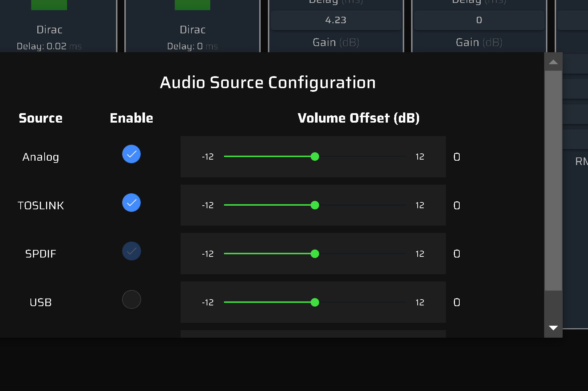Viewport: 588px width, 391px height.
Task: Click the delay field showing 4.23
Action: coord(336,20)
